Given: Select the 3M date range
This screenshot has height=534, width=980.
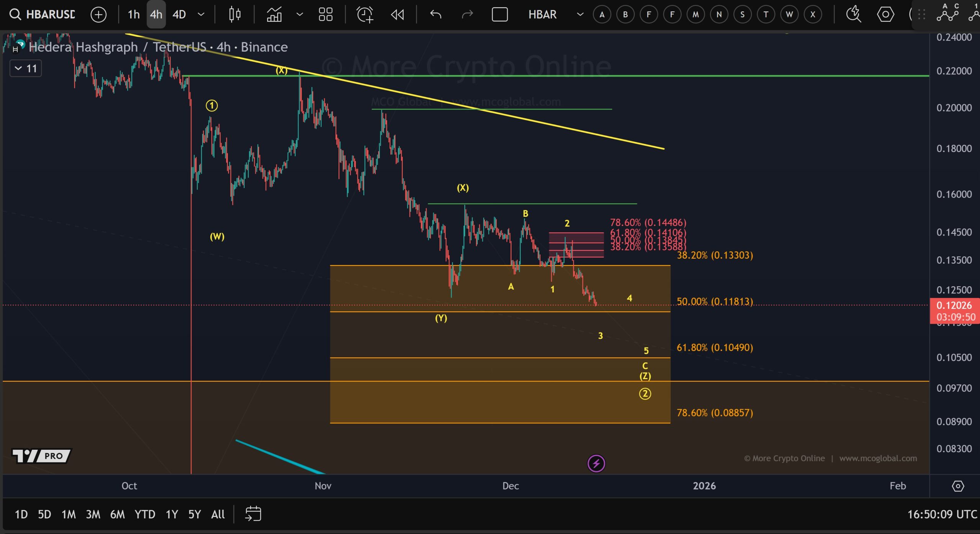Looking at the screenshot, I should tap(93, 514).
